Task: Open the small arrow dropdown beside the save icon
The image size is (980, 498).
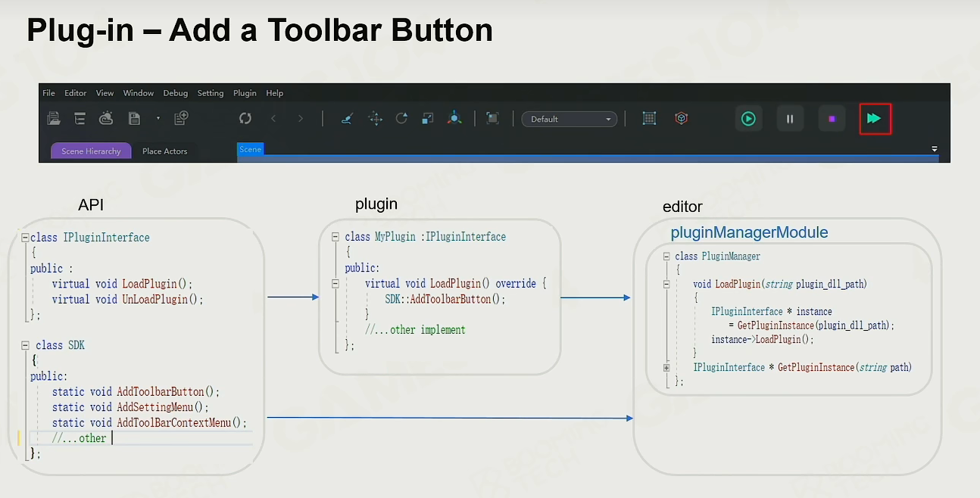Action: pyautogui.click(x=158, y=118)
